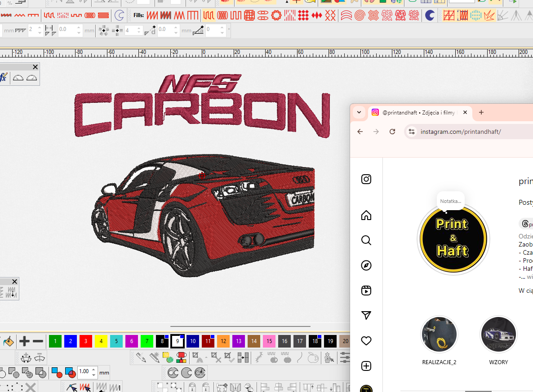Choose pink color swatch 15
Screen dimensions: 533x392
click(269, 341)
